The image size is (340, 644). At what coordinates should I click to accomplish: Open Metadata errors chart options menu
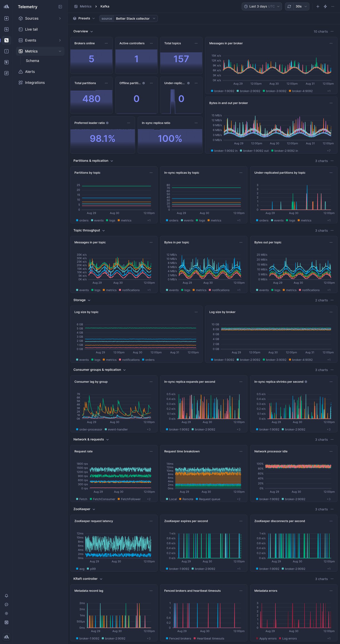click(x=331, y=591)
